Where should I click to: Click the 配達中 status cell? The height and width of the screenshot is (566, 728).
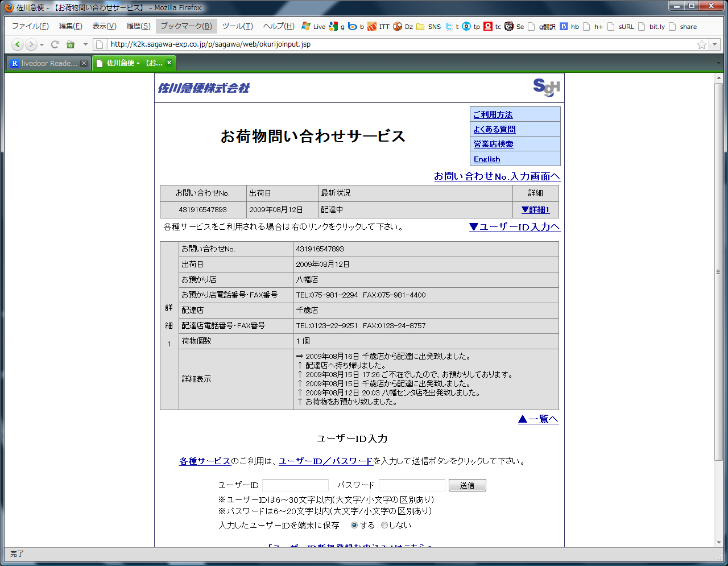[x=415, y=209]
